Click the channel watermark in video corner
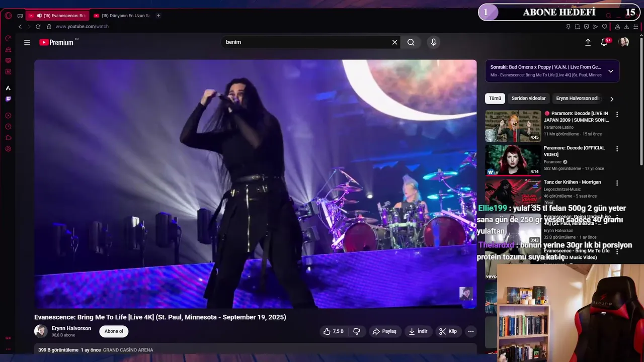Viewport: 644px width, 362px height. 466,294
